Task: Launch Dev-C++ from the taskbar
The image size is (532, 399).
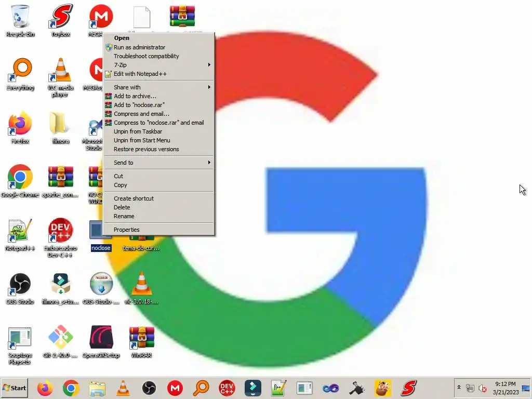Action: click(227, 388)
